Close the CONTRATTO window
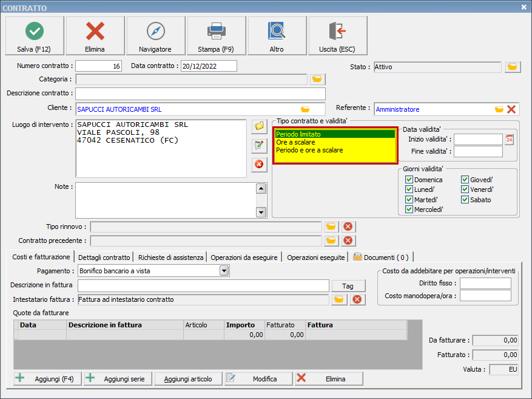 point(524,7)
